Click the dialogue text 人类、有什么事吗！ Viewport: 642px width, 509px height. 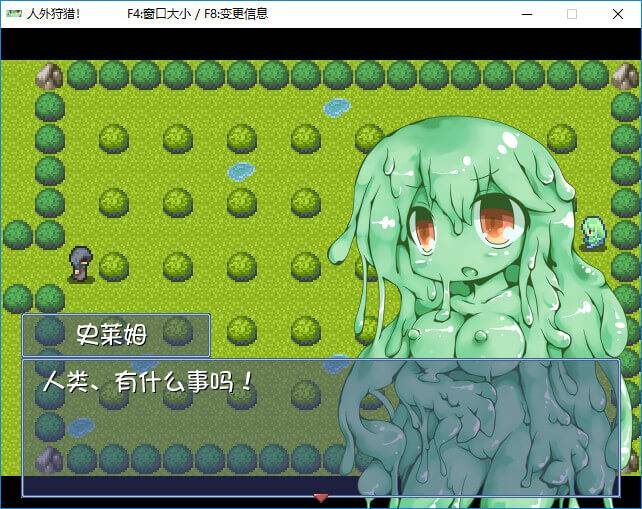[148, 385]
